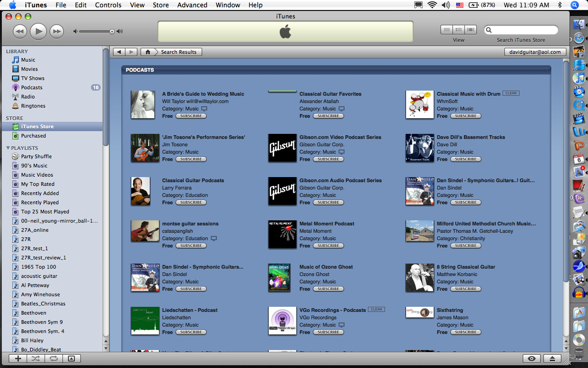Switch to list view
The height and width of the screenshot is (368, 588).
pyautogui.click(x=447, y=30)
